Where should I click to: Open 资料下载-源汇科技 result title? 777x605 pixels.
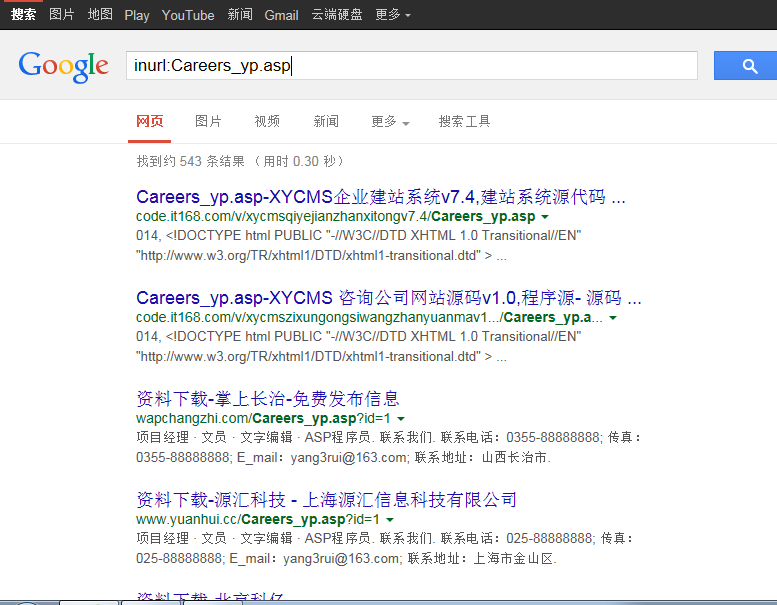(x=326, y=500)
